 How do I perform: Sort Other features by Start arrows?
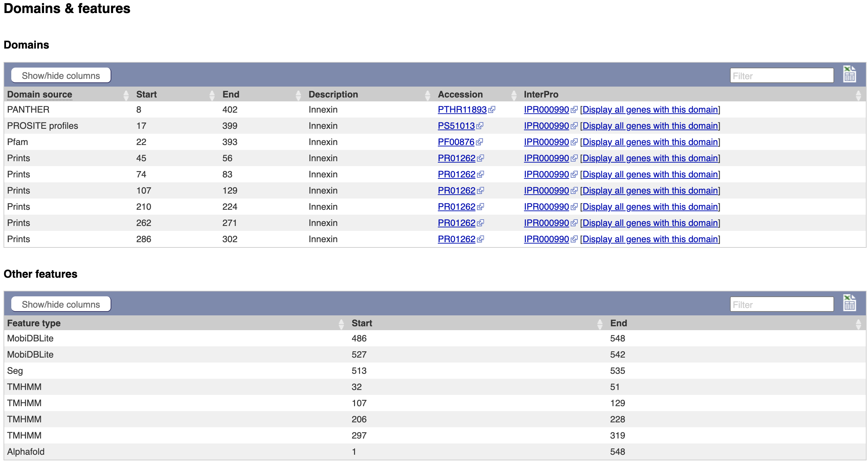[x=600, y=324]
